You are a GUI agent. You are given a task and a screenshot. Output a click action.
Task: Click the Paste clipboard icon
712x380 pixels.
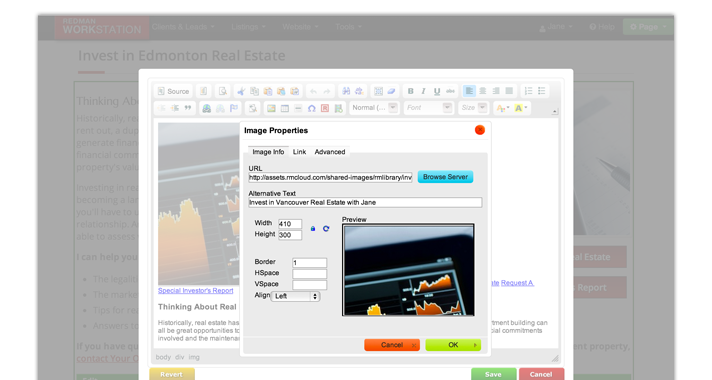tap(268, 91)
